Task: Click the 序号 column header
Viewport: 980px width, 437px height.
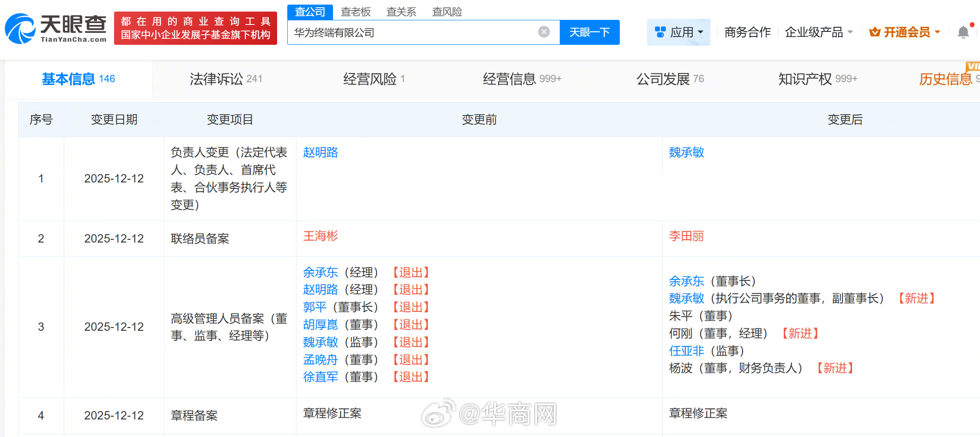Action: click(41, 120)
